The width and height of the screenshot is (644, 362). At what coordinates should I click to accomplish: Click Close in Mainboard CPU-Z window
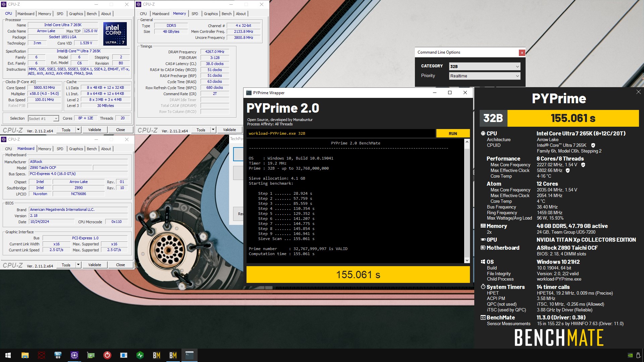coord(120,265)
